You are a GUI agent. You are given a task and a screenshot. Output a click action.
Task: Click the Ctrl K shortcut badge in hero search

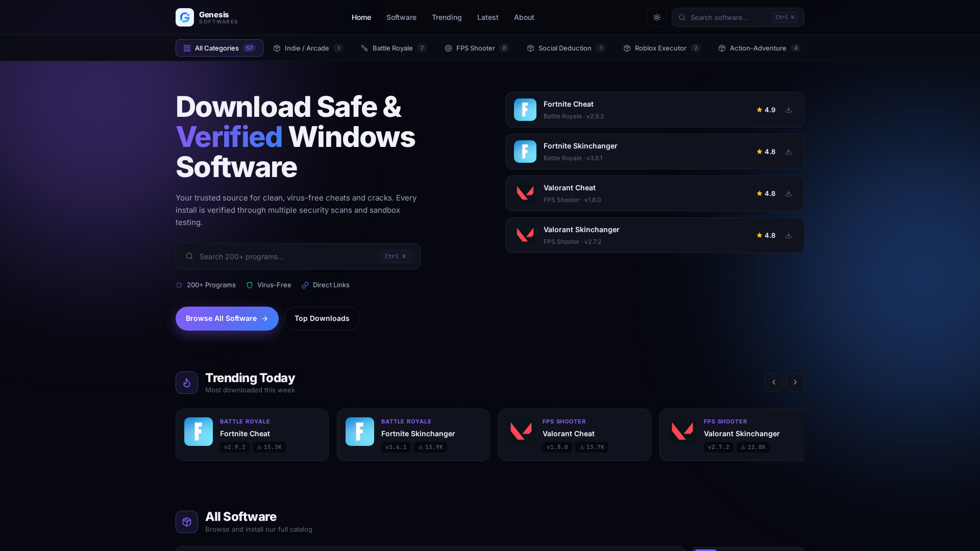(396, 256)
